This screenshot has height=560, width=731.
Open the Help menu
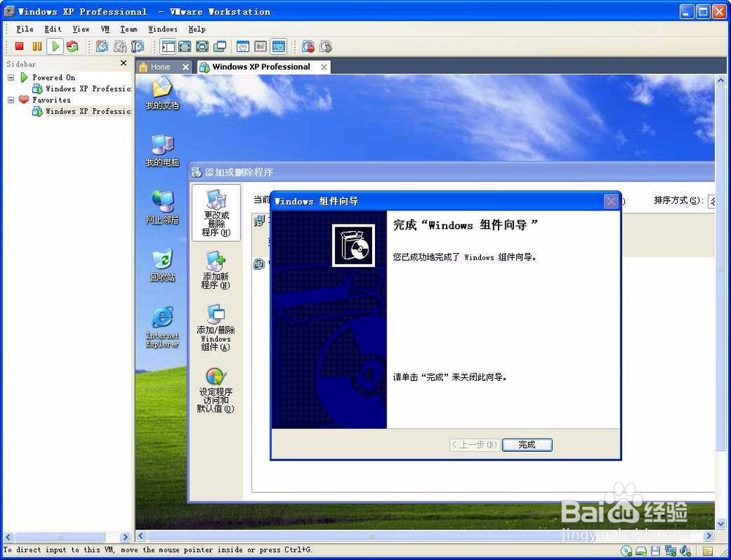197,29
